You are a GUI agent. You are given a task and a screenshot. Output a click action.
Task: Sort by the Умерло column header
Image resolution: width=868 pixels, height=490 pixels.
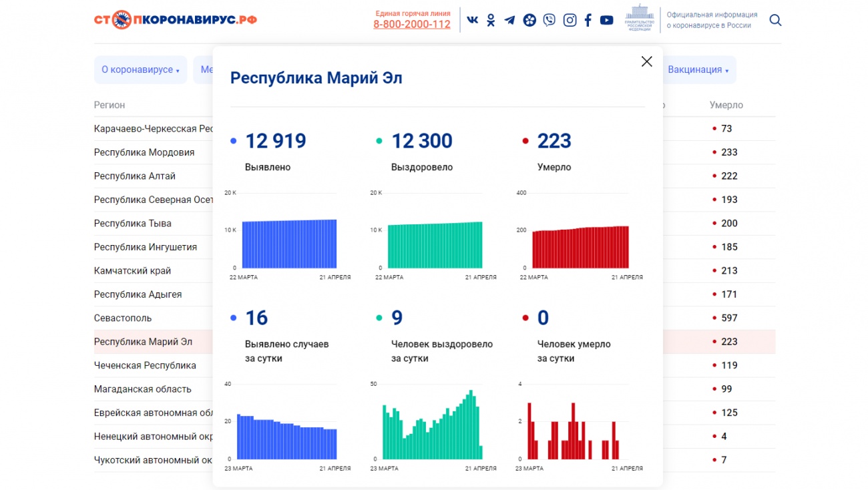pos(726,105)
